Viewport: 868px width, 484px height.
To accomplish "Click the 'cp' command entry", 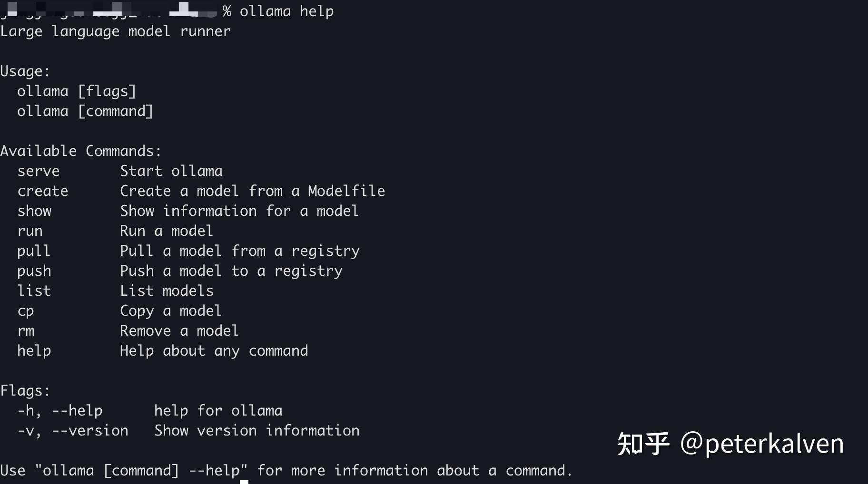I will coord(26,312).
